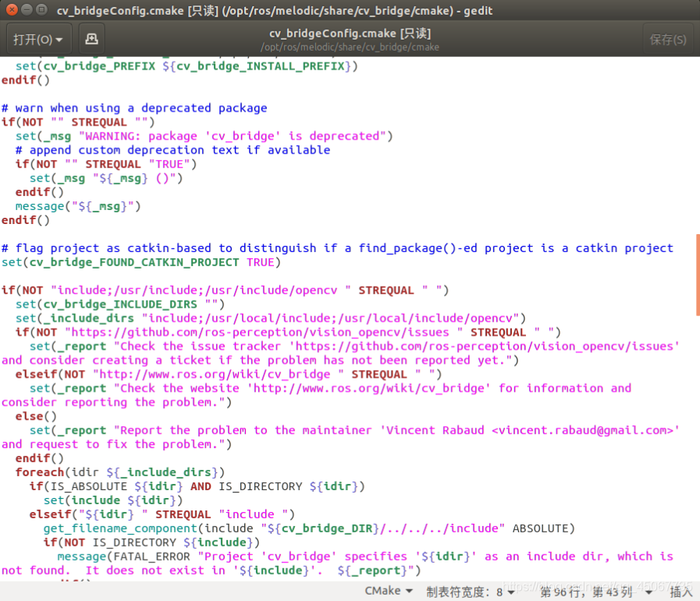The height and width of the screenshot is (601, 700).
Task: Click the line set(cv_bridge_PREFIX ${cv_bridge_INSTALL_PREFIX})
Action: pyautogui.click(x=187, y=66)
